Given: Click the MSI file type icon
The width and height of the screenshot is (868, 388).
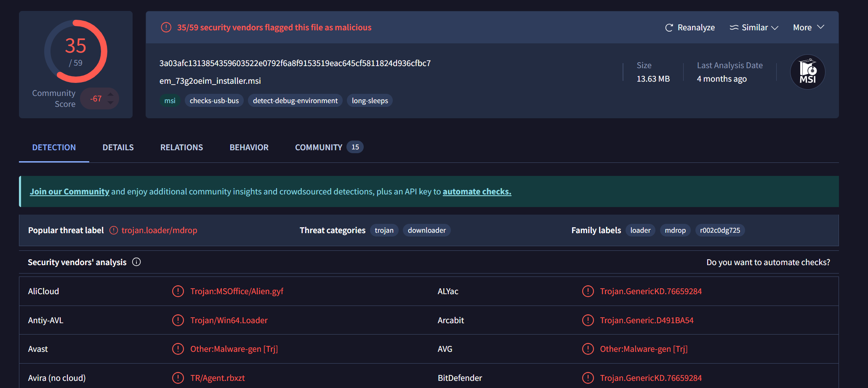Looking at the screenshot, I should [x=807, y=72].
